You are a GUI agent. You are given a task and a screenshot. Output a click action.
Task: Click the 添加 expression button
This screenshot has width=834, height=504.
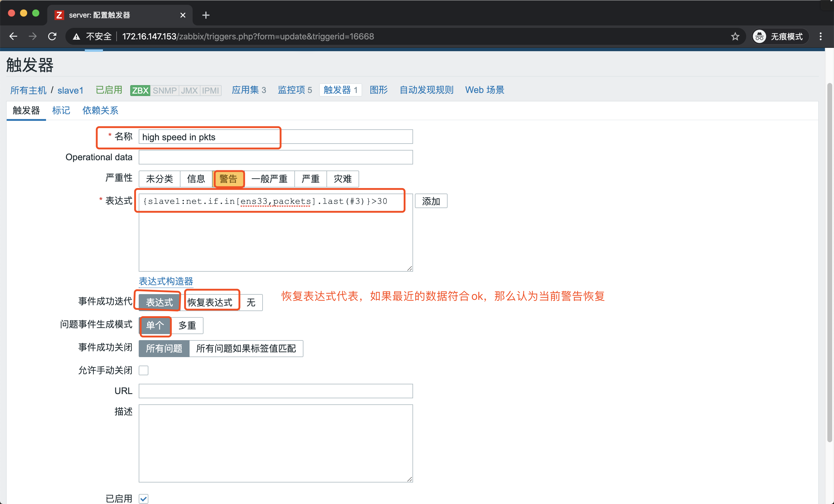431,201
